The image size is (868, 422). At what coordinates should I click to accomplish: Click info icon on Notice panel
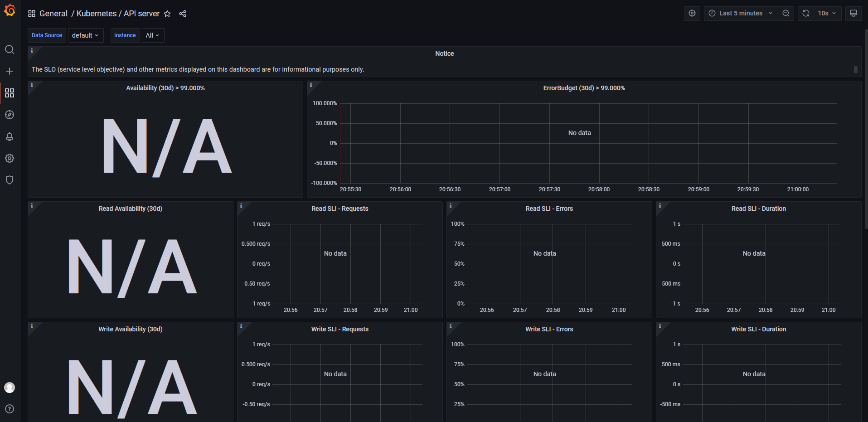pos(32,51)
